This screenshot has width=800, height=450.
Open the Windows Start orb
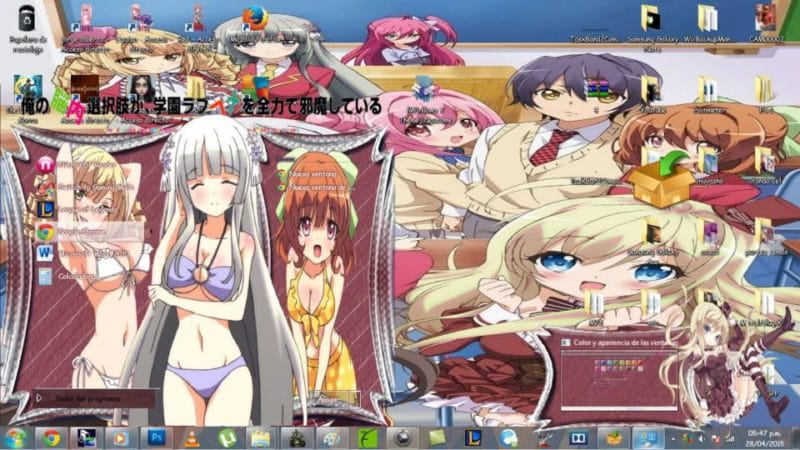[15, 438]
